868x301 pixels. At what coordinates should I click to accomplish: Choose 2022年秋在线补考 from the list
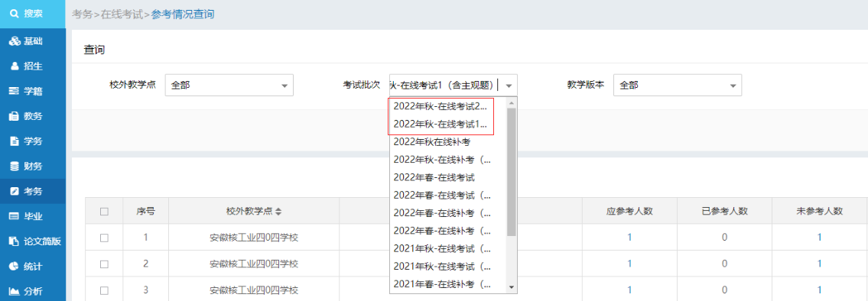tap(432, 142)
